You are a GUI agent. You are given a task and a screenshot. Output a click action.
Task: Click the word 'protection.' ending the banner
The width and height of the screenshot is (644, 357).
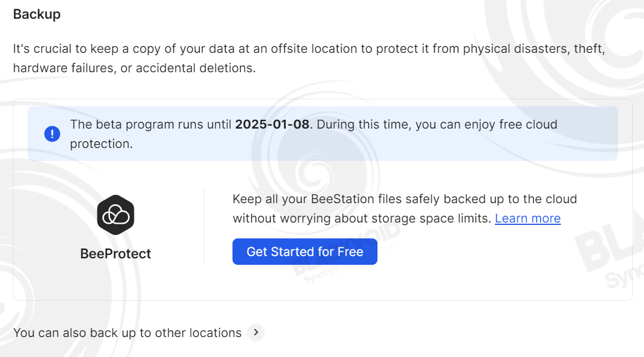(102, 144)
